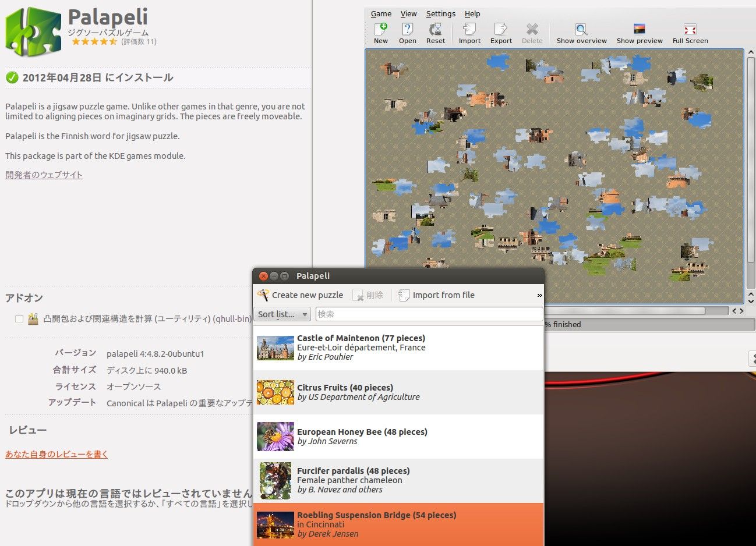
Task: Click the finished progress bar
Action: coord(649,325)
